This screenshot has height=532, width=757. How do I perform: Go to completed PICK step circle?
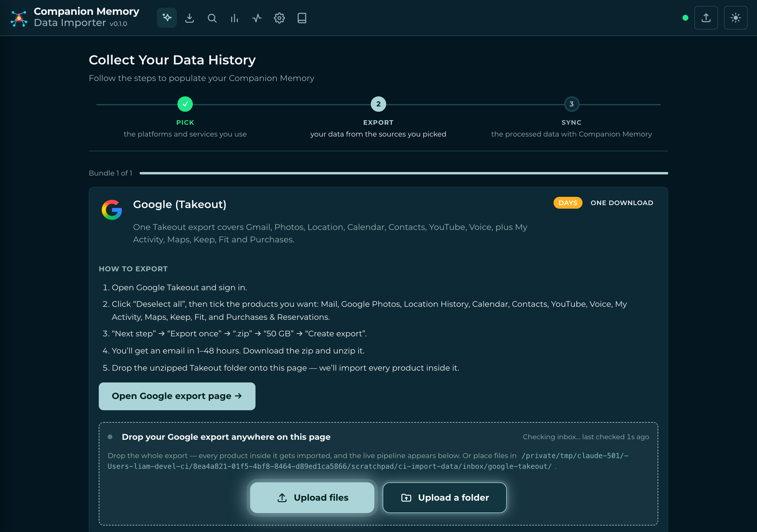coord(185,104)
